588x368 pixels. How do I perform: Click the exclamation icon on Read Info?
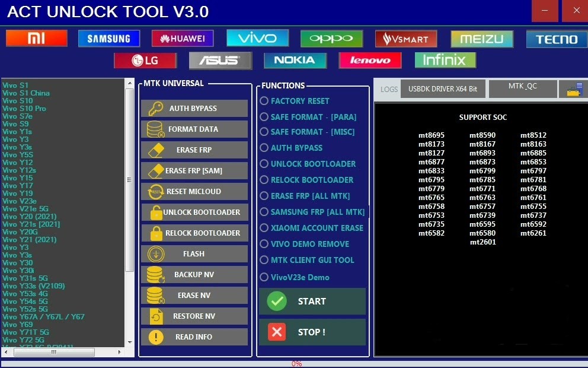[x=156, y=337]
